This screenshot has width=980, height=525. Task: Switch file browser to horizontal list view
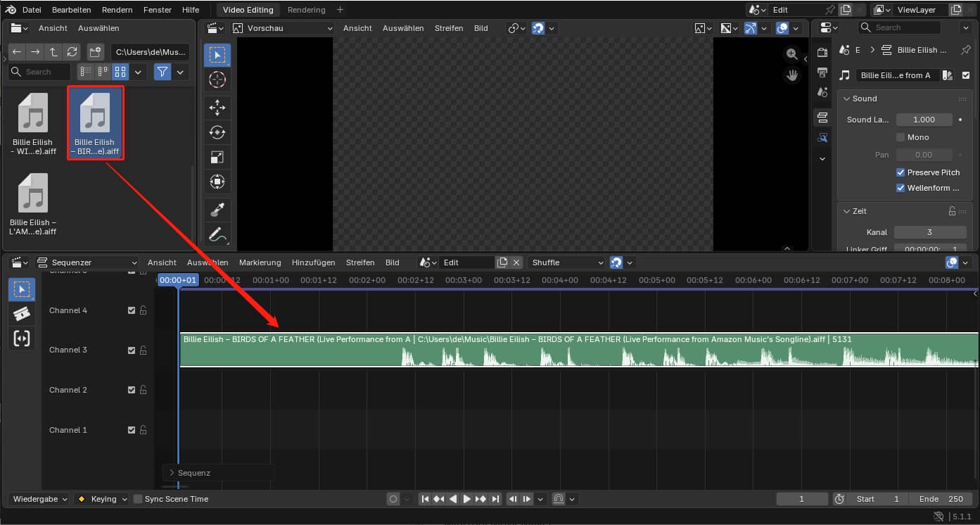(x=103, y=72)
